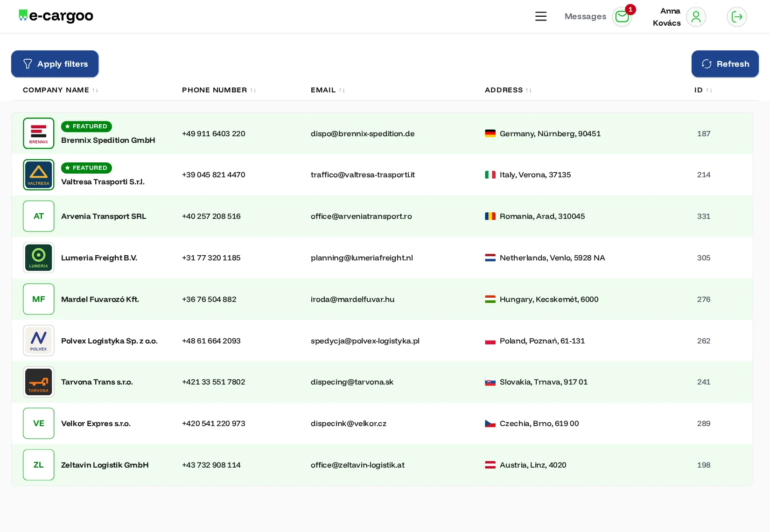Click FEATURED badge on Valtresa Trasporti
The height and width of the screenshot is (532, 770).
pos(86,168)
